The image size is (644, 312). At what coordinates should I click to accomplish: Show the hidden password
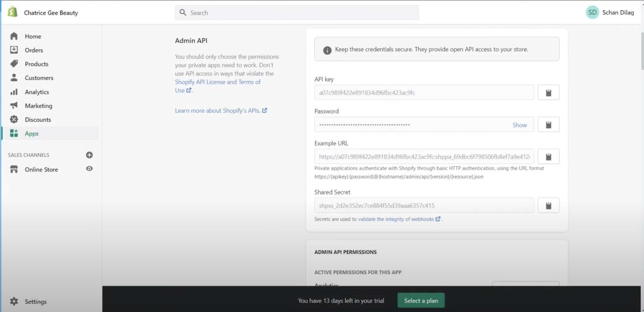tap(519, 125)
